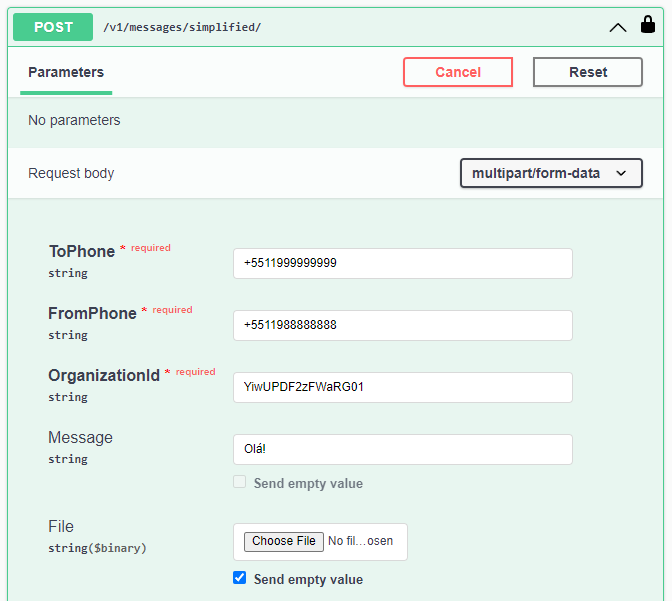Click the green POST method badge

pyautogui.click(x=53, y=27)
